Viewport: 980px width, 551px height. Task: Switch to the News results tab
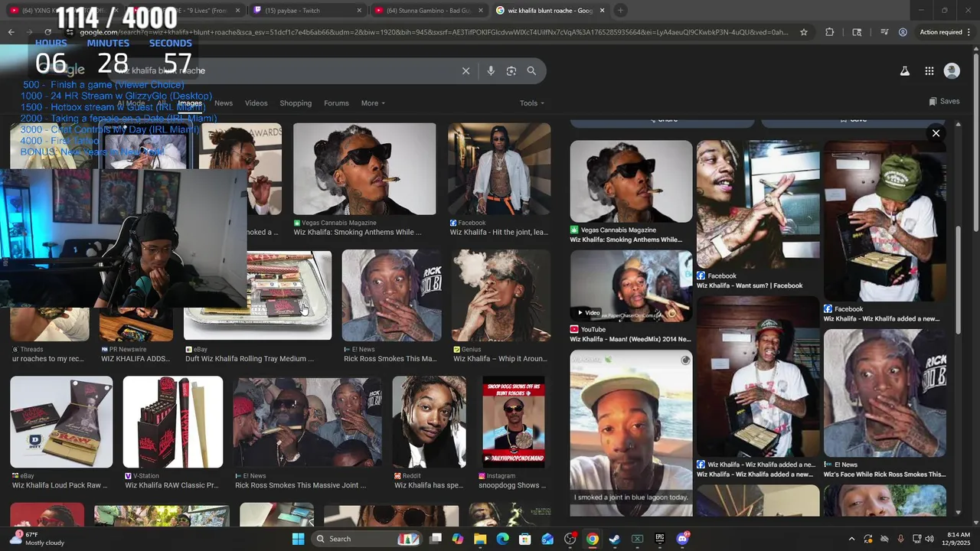(224, 103)
